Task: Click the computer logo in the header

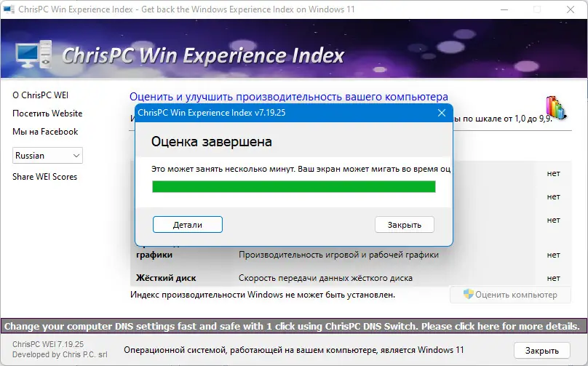Action: pos(33,55)
